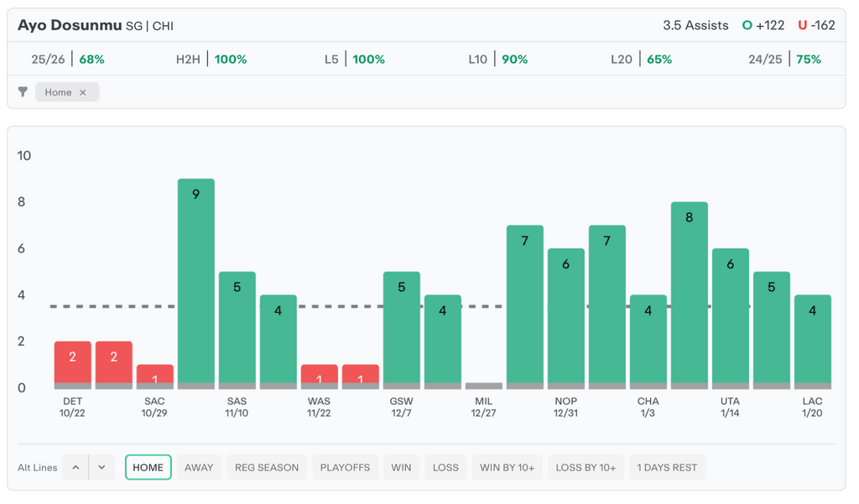Apply WIN BY 10+ filter

507,467
